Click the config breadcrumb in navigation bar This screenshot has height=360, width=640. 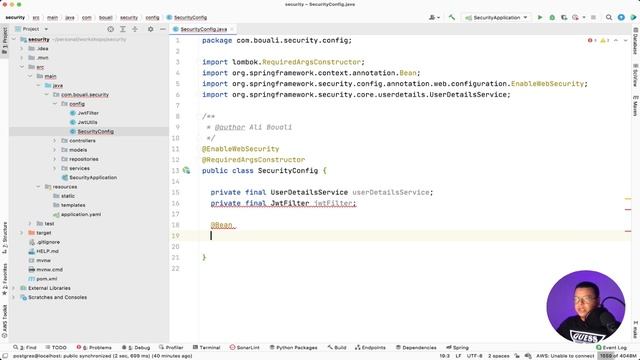click(152, 18)
